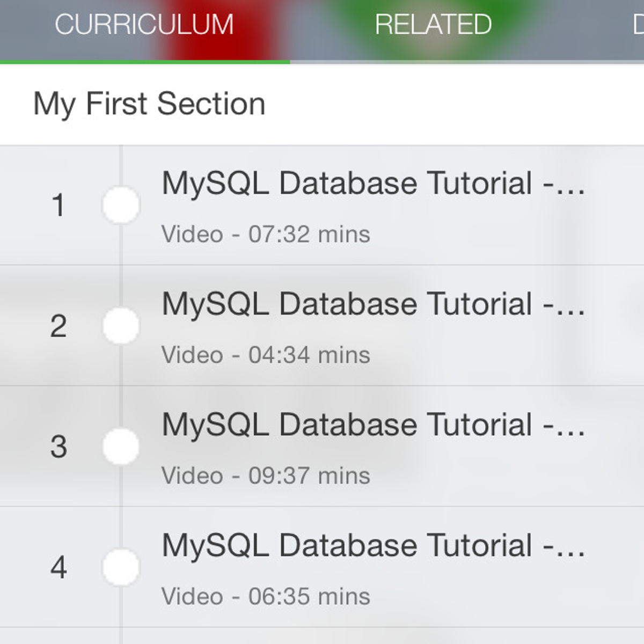This screenshot has width=644, height=644.
Task: Click lecture number 1 in the curriculum
Action: 58,205
